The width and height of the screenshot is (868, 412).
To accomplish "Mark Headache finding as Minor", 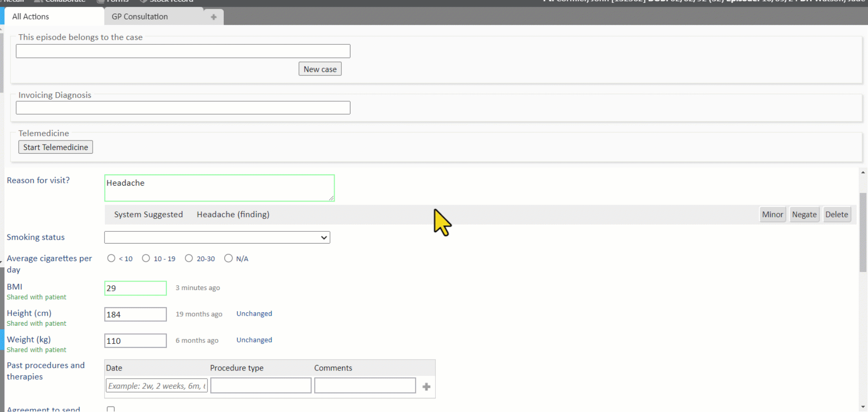I will pos(772,215).
